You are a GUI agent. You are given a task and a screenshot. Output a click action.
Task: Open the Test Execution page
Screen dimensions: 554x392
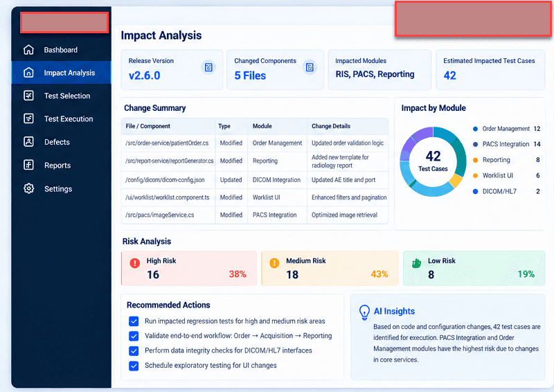[x=61, y=118]
